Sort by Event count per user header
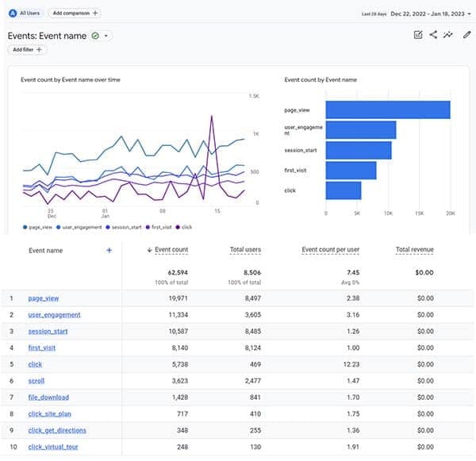 coord(330,250)
